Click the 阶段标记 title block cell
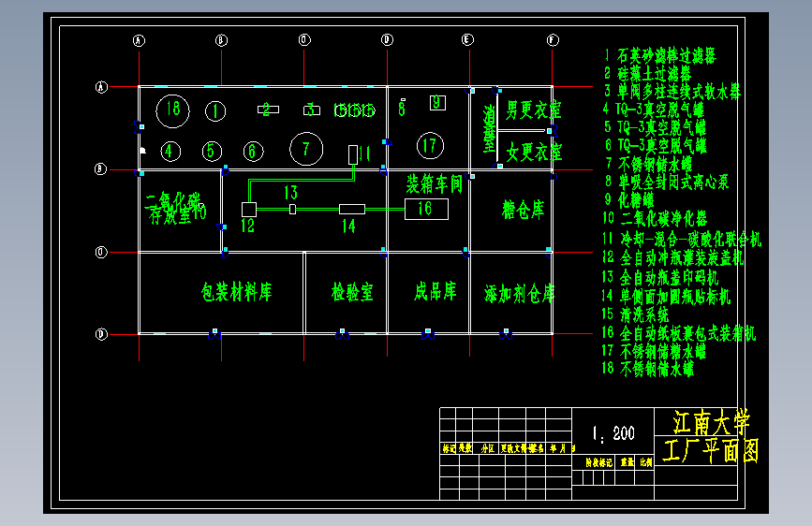 (599, 462)
